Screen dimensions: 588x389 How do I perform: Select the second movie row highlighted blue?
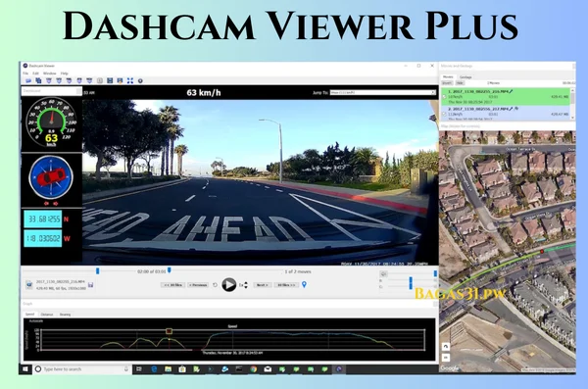[x=506, y=114]
